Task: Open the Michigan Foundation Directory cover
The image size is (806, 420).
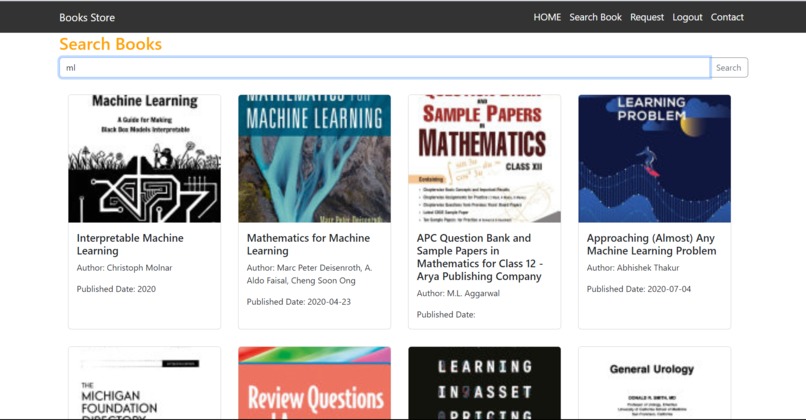Action: point(144,383)
